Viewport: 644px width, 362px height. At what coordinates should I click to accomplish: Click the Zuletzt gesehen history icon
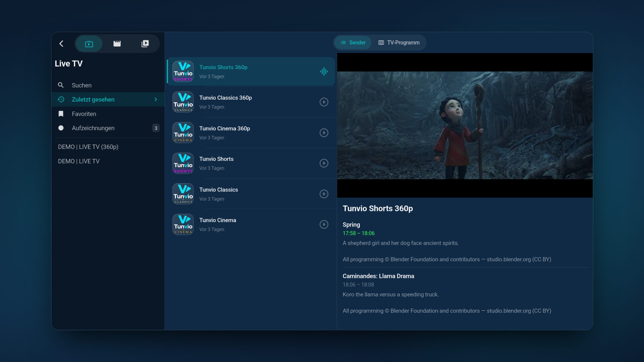(x=61, y=99)
